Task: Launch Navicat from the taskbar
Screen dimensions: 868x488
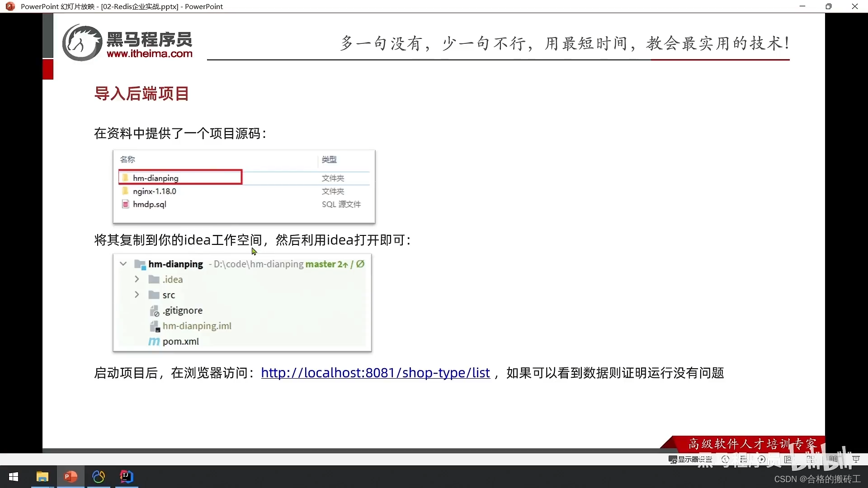Action: click(99, 477)
